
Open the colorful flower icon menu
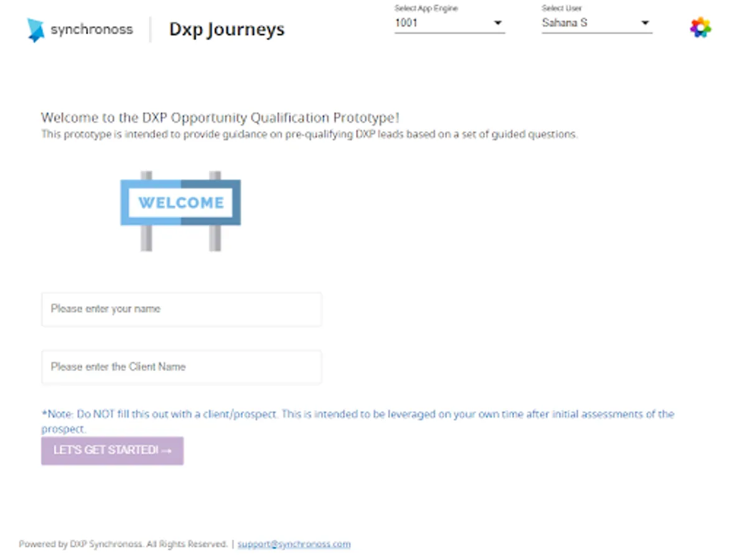(x=700, y=28)
